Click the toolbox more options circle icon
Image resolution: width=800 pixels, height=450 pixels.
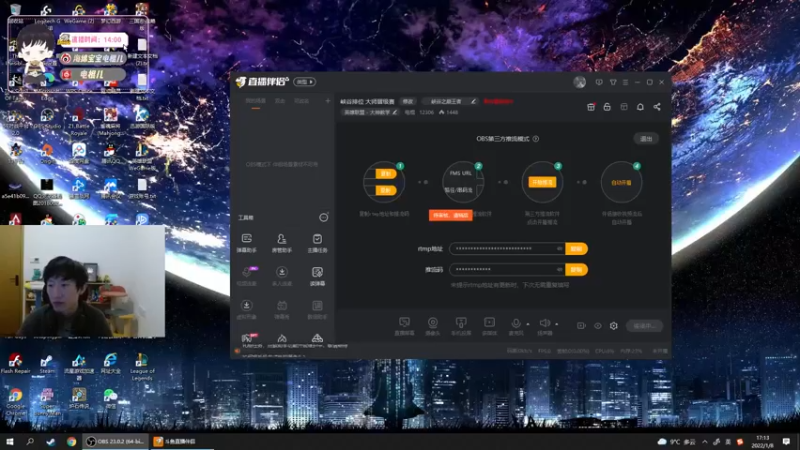(x=323, y=218)
